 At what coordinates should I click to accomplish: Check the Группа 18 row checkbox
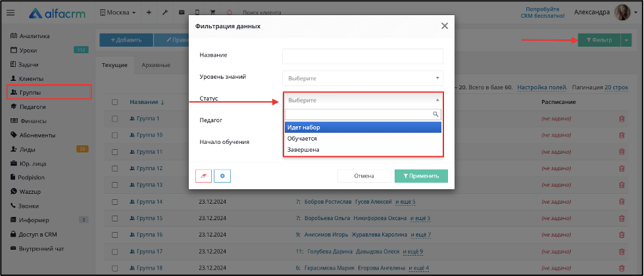click(x=115, y=268)
